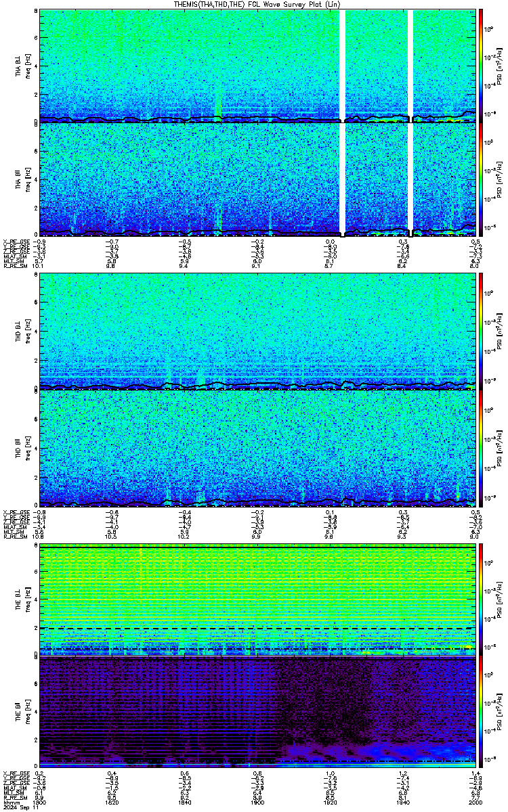Click the THE B-perpendicular PSD color bar
Screen dimensions: 508x812
(x=481, y=598)
